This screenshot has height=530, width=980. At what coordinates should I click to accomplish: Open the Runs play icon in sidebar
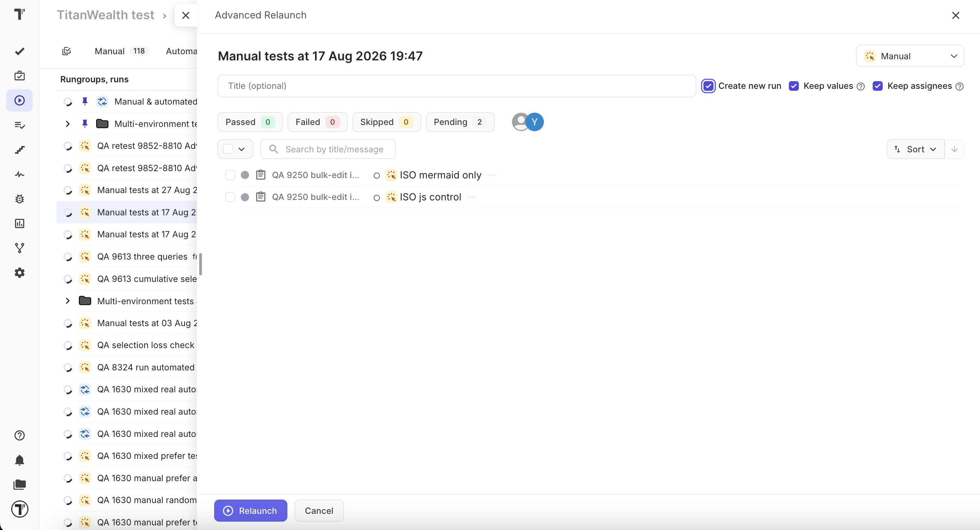click(20, 100)
